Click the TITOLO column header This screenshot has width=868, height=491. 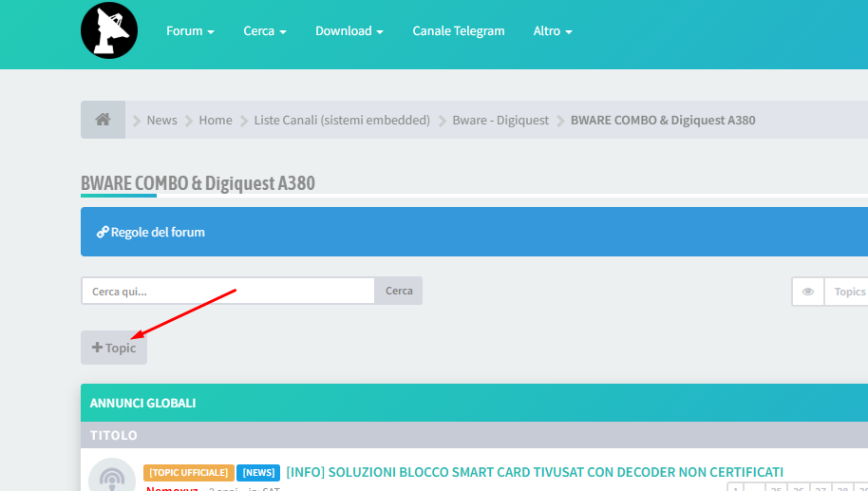click(113, 435)
